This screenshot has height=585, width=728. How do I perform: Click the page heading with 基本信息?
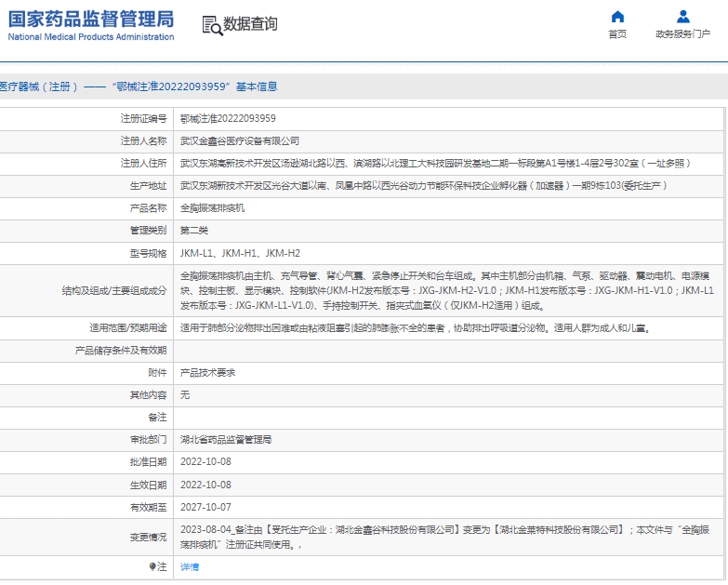pos(139,86)
